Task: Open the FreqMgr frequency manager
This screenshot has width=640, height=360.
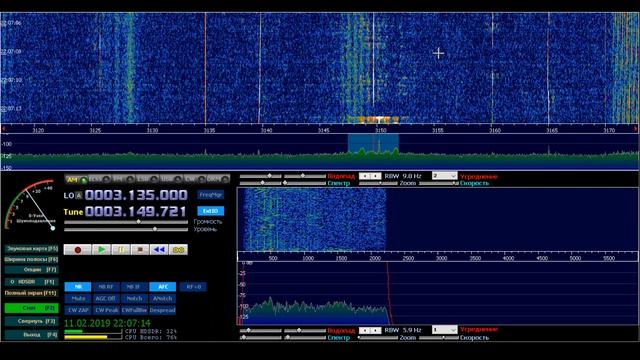Action: tap(211, 195)
